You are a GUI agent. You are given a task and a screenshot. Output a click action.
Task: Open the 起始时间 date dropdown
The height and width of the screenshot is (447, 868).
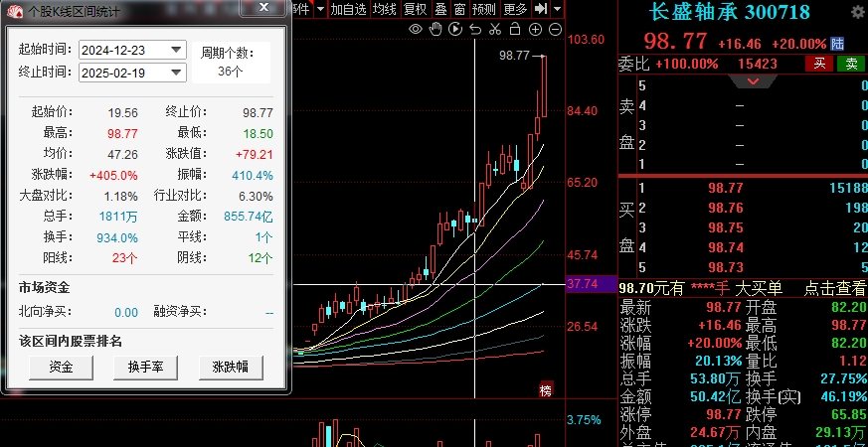pos(177,50)
